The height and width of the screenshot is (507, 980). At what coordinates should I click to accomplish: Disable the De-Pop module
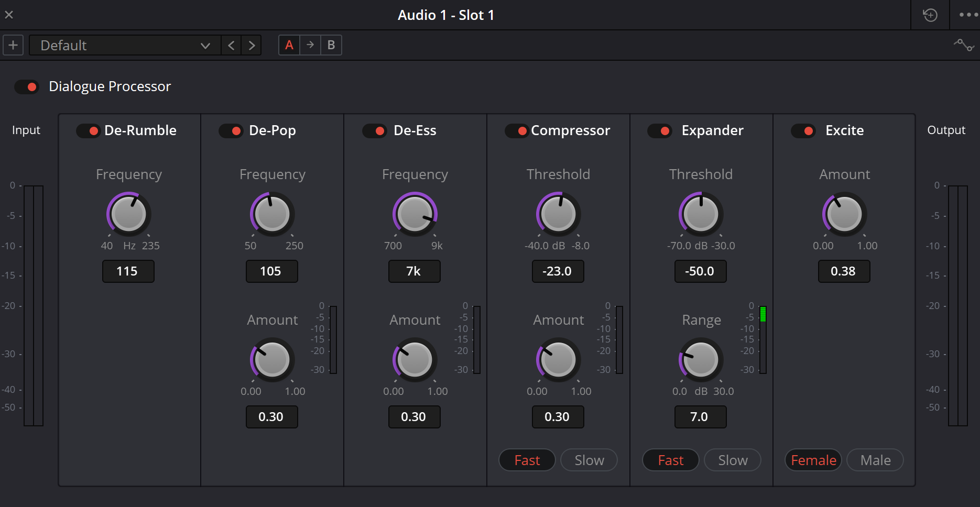tap(231, 130)
